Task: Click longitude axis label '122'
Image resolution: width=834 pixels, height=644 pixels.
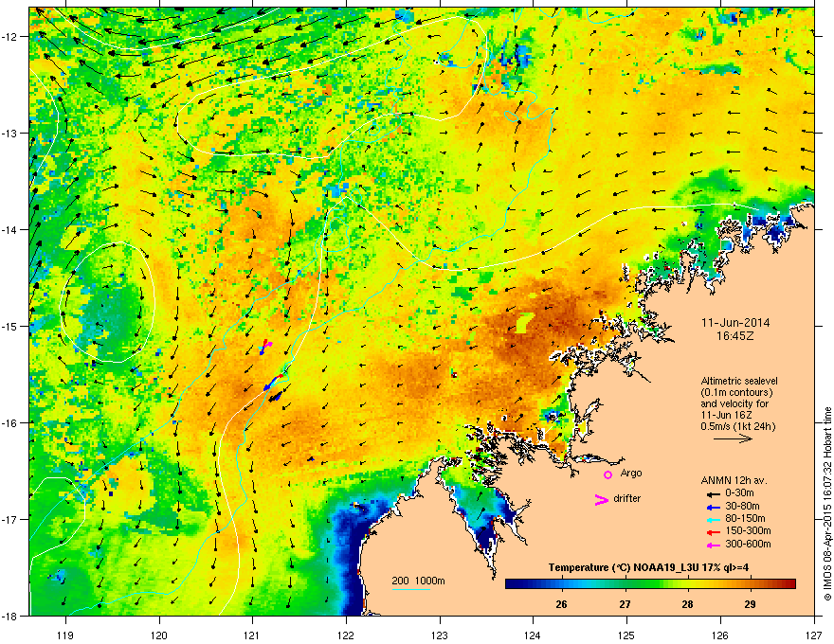Action: point(346,635)
